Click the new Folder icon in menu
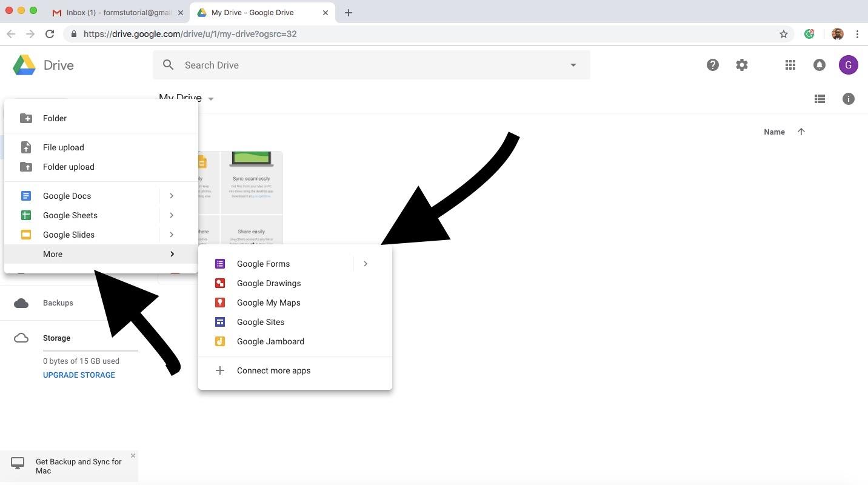This screenshot has width=868, height=485. click(x=26, y=118)
